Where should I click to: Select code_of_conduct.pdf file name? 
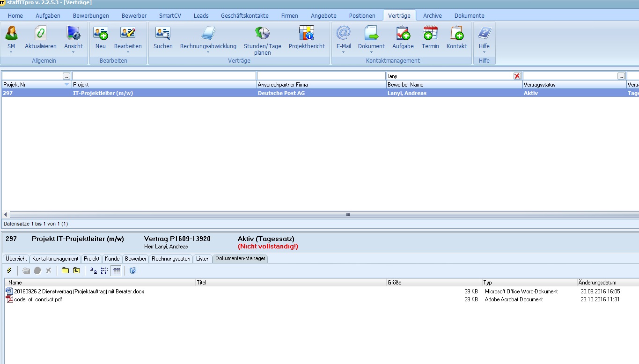(38, 299)
